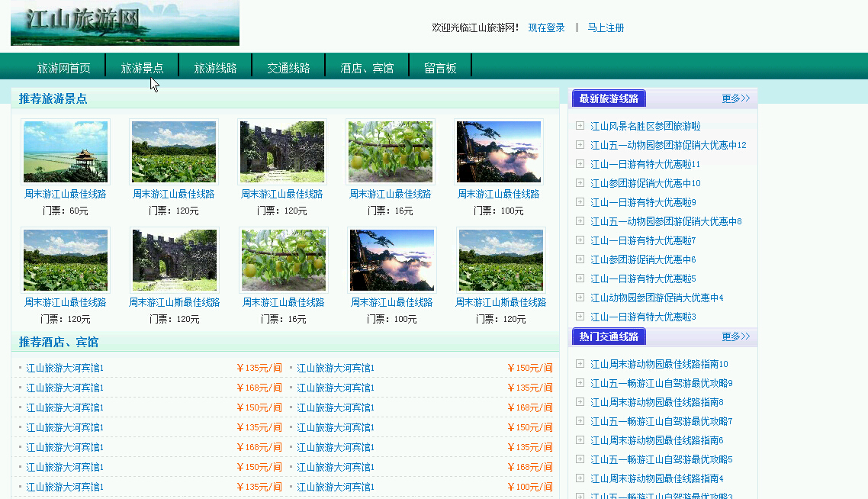
Task: Click the 门票：60元 ticket price text
Action: pos(66,211)
